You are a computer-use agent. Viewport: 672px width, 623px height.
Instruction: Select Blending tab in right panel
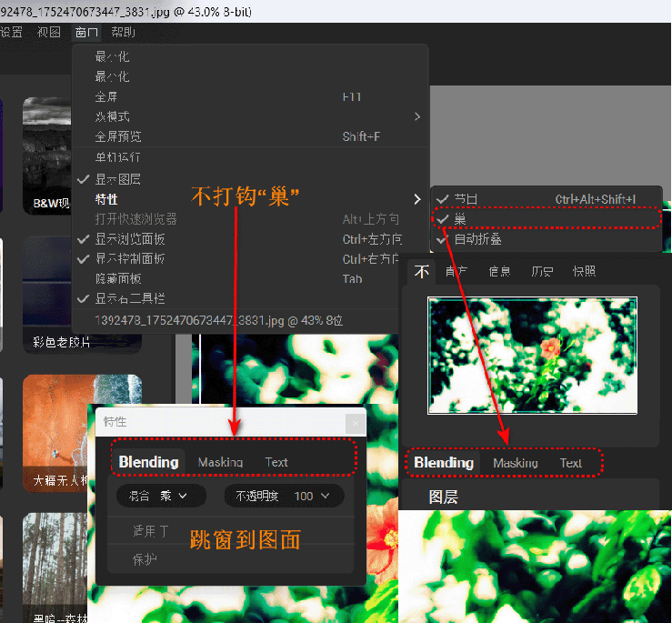[x=444, y=463]
